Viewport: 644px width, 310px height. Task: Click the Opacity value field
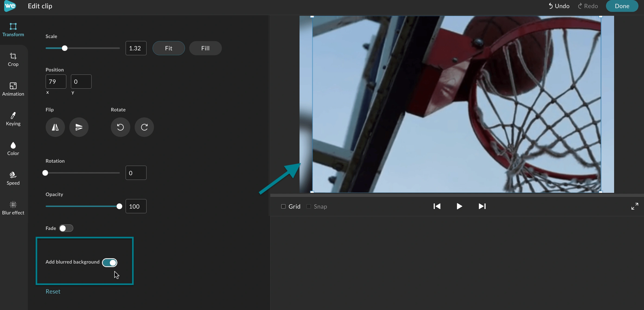(x=136, y=207)
